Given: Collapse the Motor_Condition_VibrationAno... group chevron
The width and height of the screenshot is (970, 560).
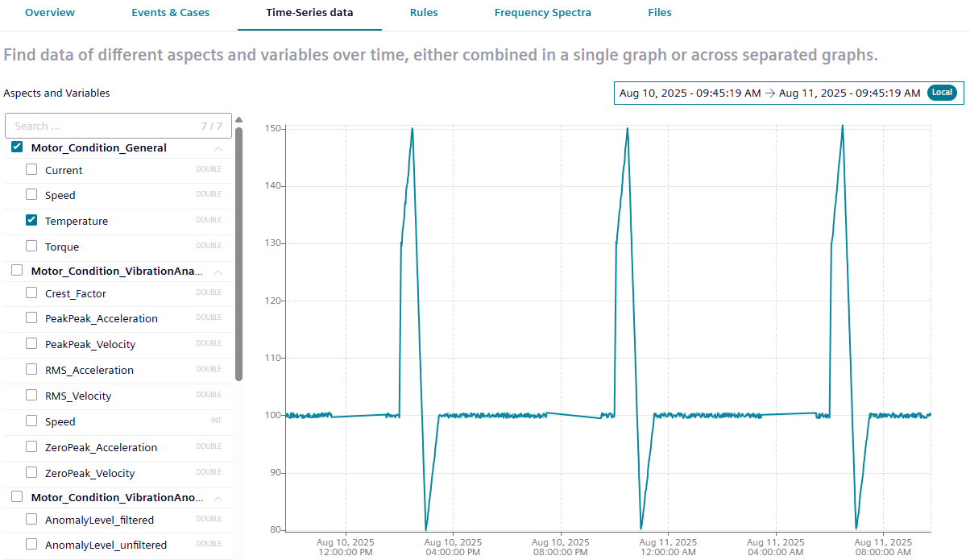Looking at the screenshot, I should (218, 498).
